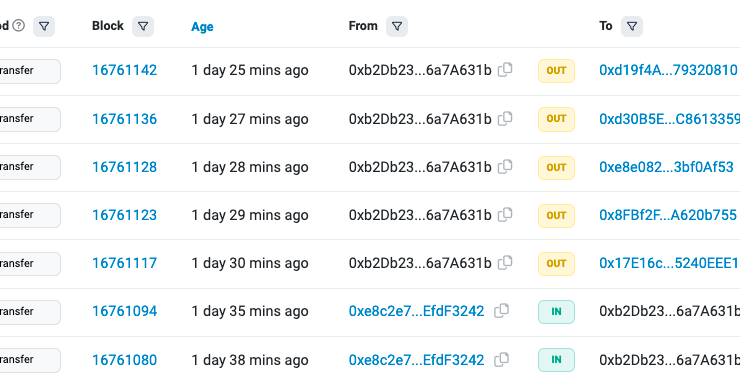Click the Transfer method tag for block 16761136
740x380 pixels.
pyautogui.click(x=30, y=119)
